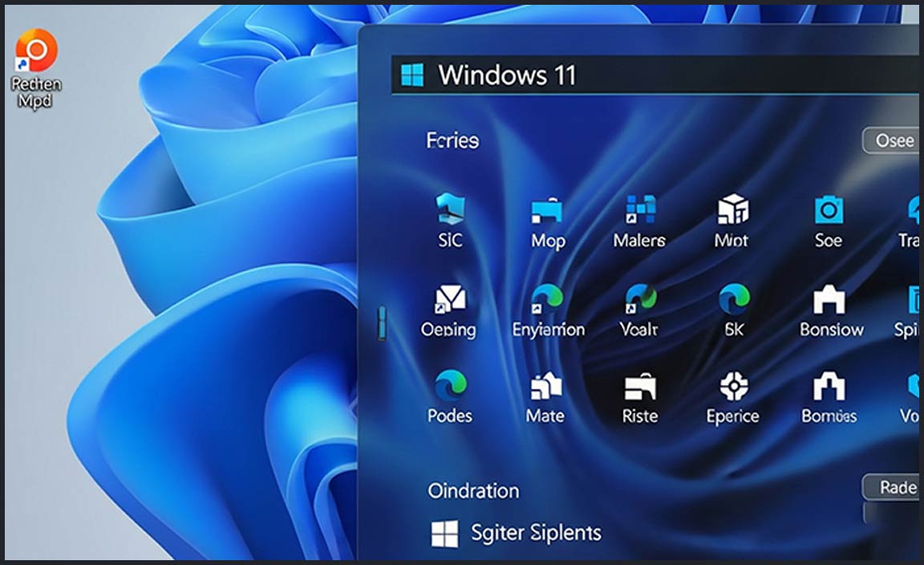
Task: Launch the BK Edge icon
Action: (734, 299)
